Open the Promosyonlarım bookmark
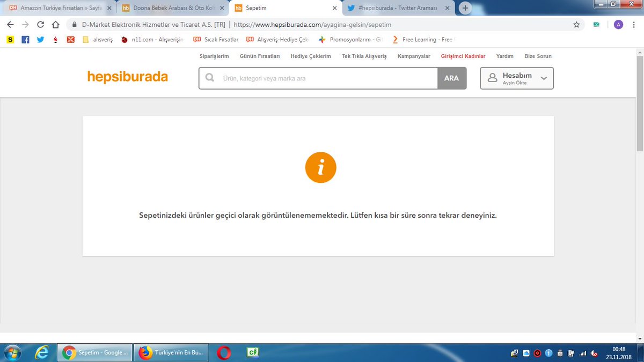Viewport: 644px width, 362px height. [350, 40]
